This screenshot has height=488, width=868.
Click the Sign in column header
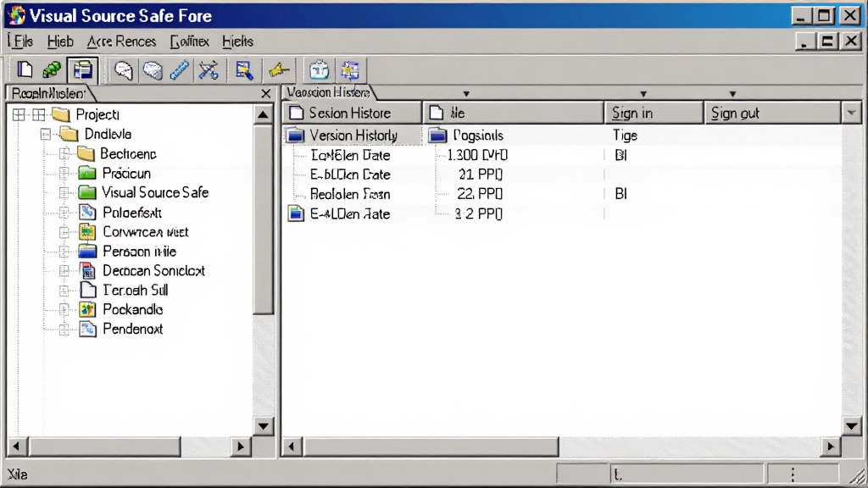tap(654, 113)
